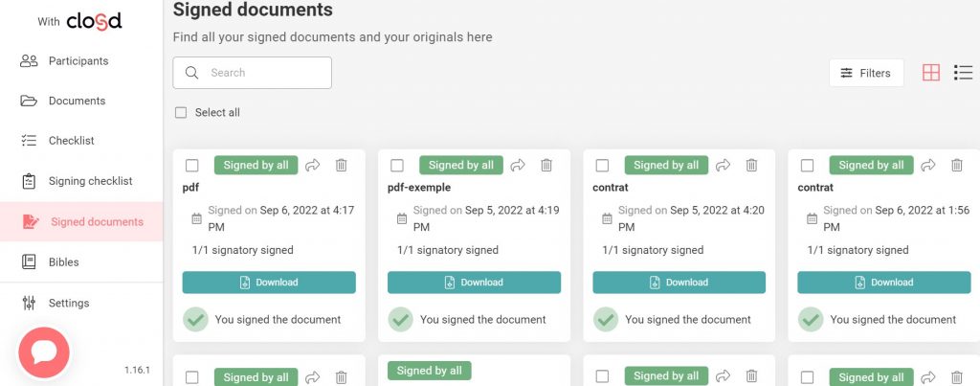Switch to grid view layout
The image size is (980, 386).
(x=930, y=73)
